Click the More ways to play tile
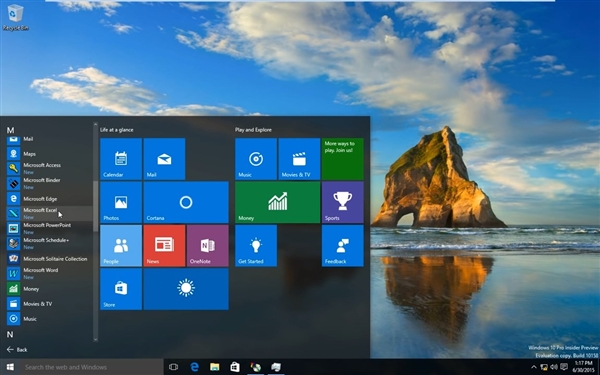The width and height of the screenshot is (600, 375). [x=343, y=159]
